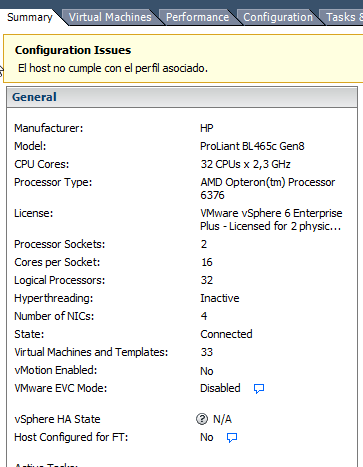Image resolution: width=363 pixels, height=467 pixels.
Task: Open the Tasks tab
Action: tap(343, 17)
